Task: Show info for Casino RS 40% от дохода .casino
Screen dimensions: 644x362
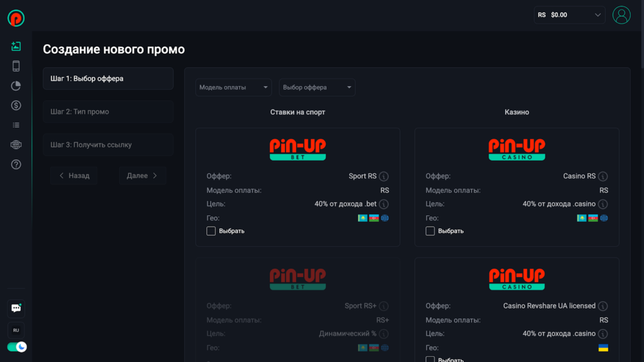Action: [x=603, y=204]
